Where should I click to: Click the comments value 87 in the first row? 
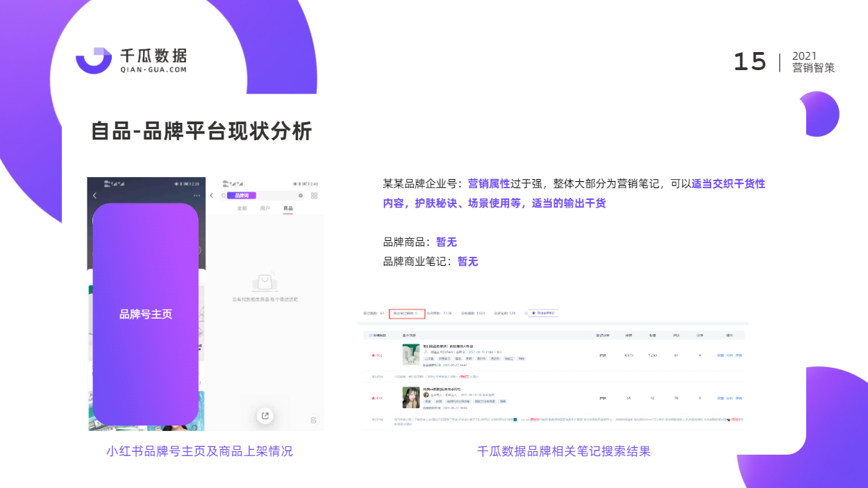676,355
